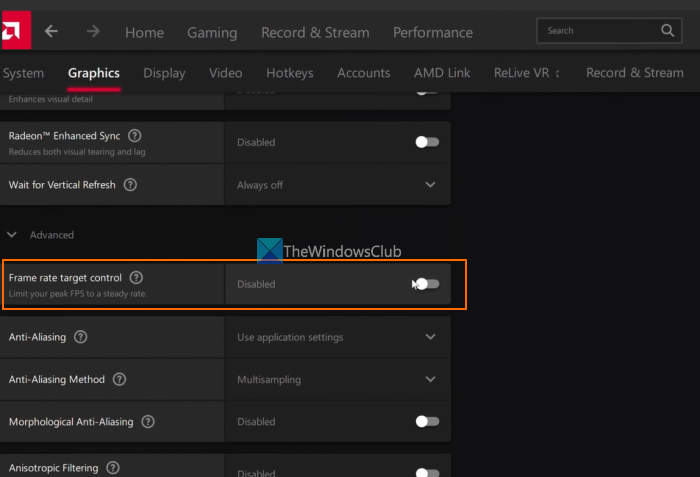This screenshot has width=700, height=477.
Task: Click 'Always off' value text
Action: (260, 185)
